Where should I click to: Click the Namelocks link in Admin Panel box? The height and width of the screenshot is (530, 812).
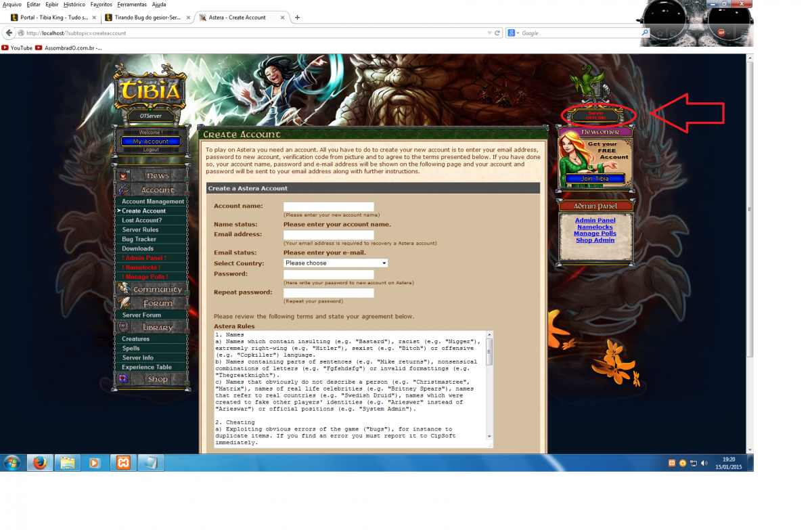[595, 227]
